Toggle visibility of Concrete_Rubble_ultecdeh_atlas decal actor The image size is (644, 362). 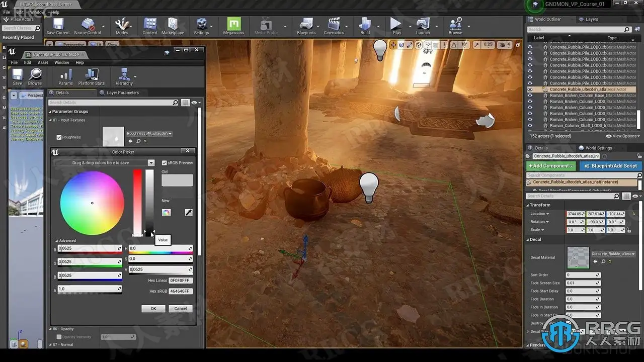click(x=530, y=89)
